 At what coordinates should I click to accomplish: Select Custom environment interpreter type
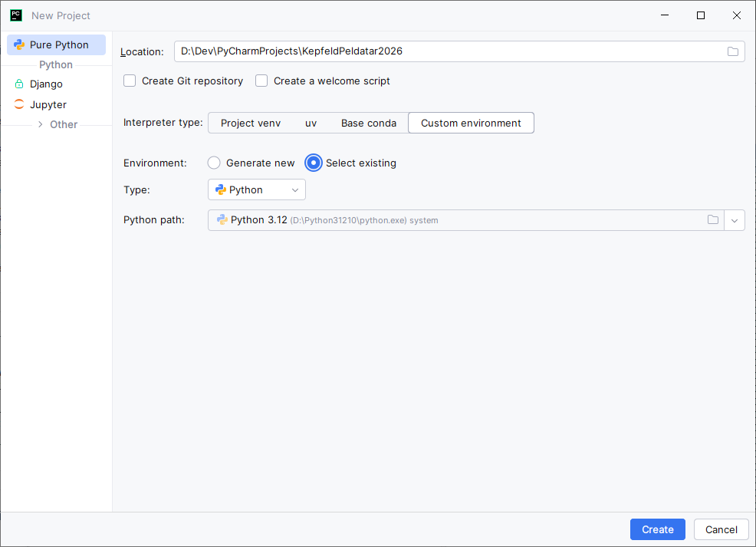(x=471, y=123)
